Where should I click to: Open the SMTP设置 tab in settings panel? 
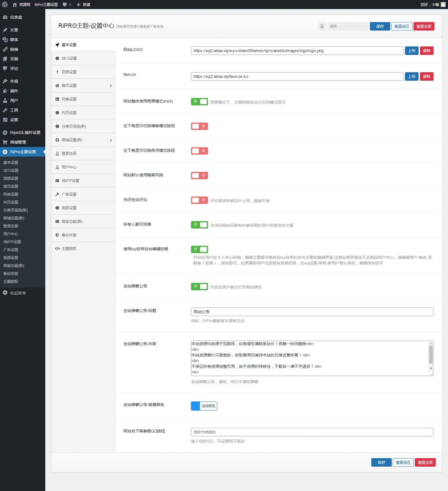[x=70, y=181]
